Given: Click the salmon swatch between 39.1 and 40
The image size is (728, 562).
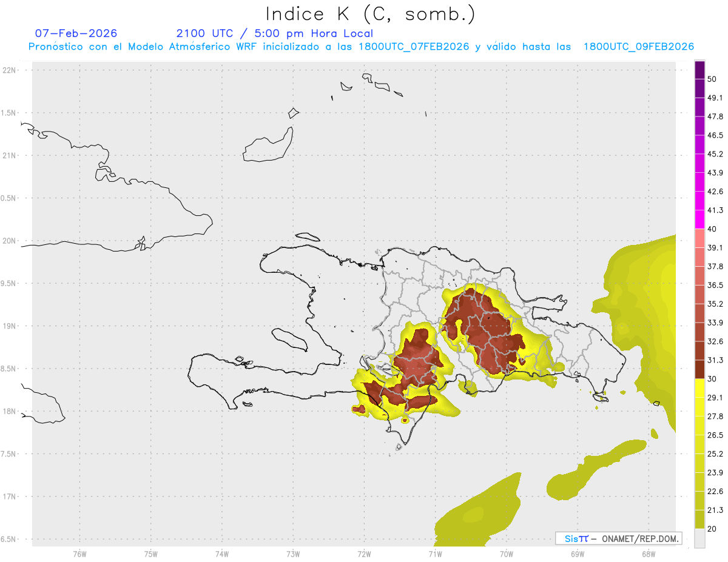Looking at the screenshot, I should coord(700,238).
